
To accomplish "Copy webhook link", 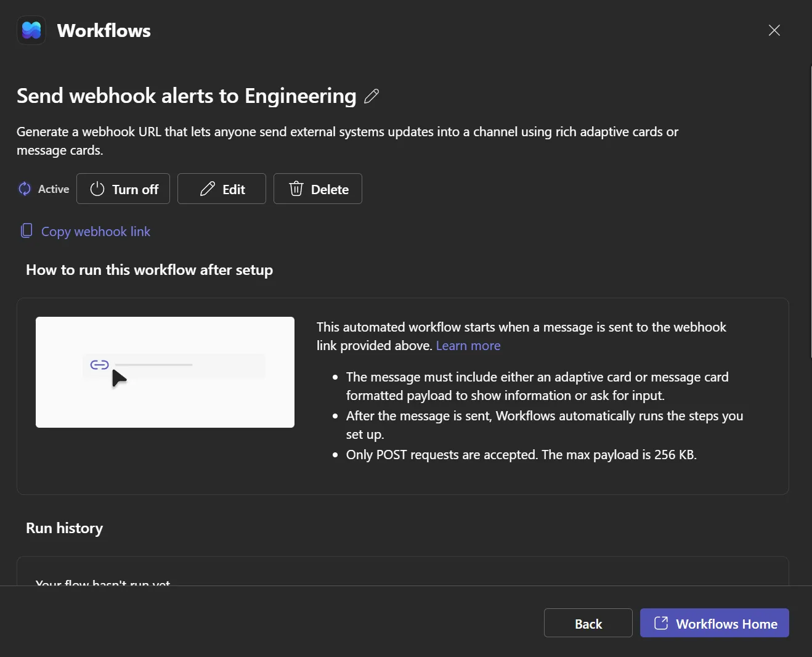I will click(95, 231).
